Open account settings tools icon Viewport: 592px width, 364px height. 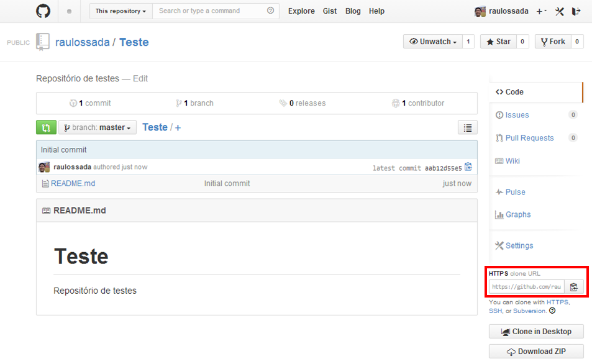[x=560, y=11]
